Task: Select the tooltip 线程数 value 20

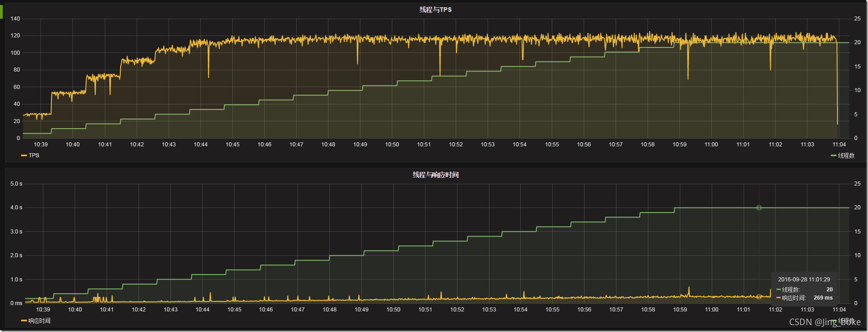Action: coord(829,290)
